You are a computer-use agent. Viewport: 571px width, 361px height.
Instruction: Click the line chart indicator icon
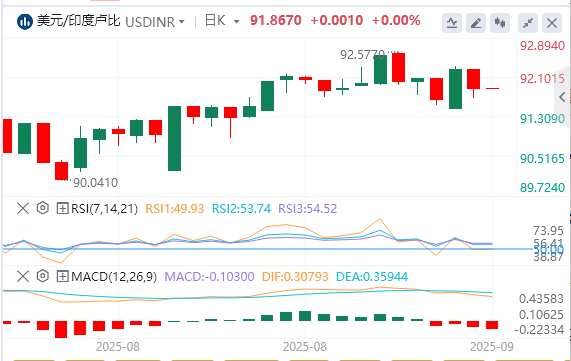click(x=452, y=23)
